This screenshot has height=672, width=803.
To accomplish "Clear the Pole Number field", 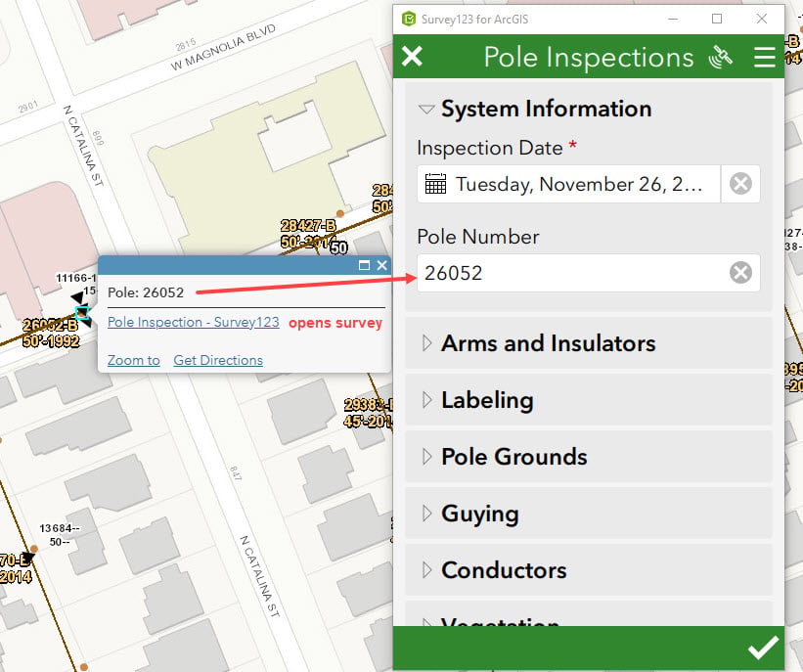I will (x=740, y=273).
